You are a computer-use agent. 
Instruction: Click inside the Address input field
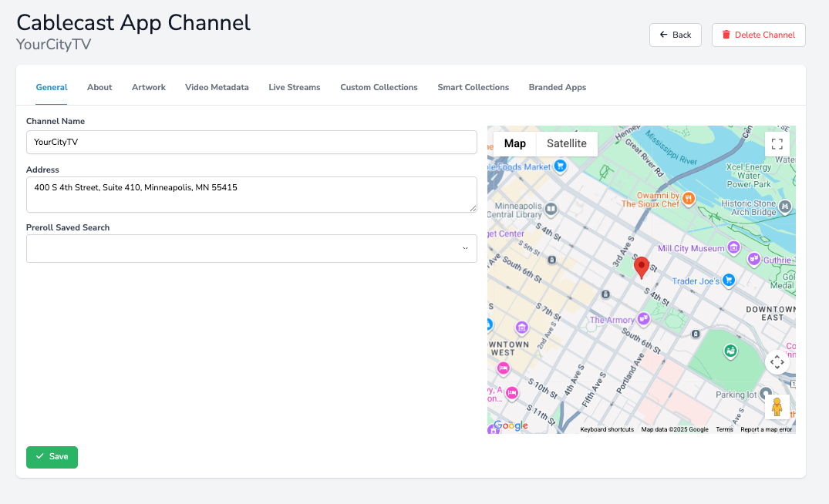(251, 193)
